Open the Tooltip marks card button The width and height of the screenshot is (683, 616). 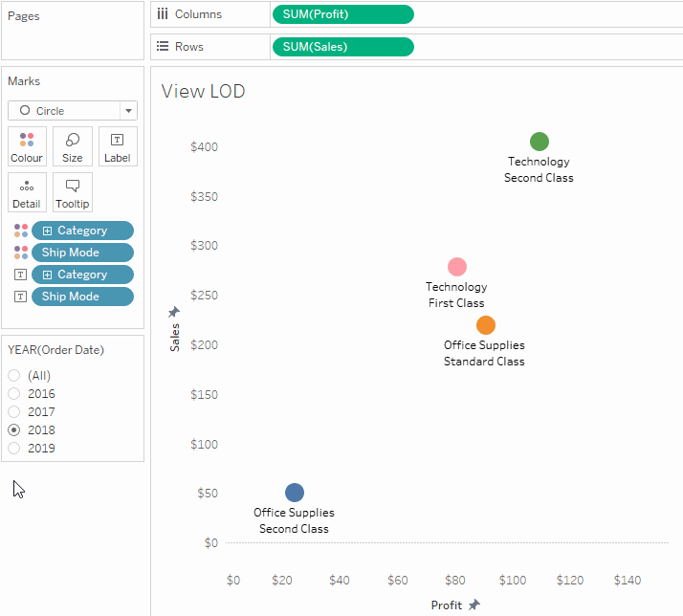73,192
